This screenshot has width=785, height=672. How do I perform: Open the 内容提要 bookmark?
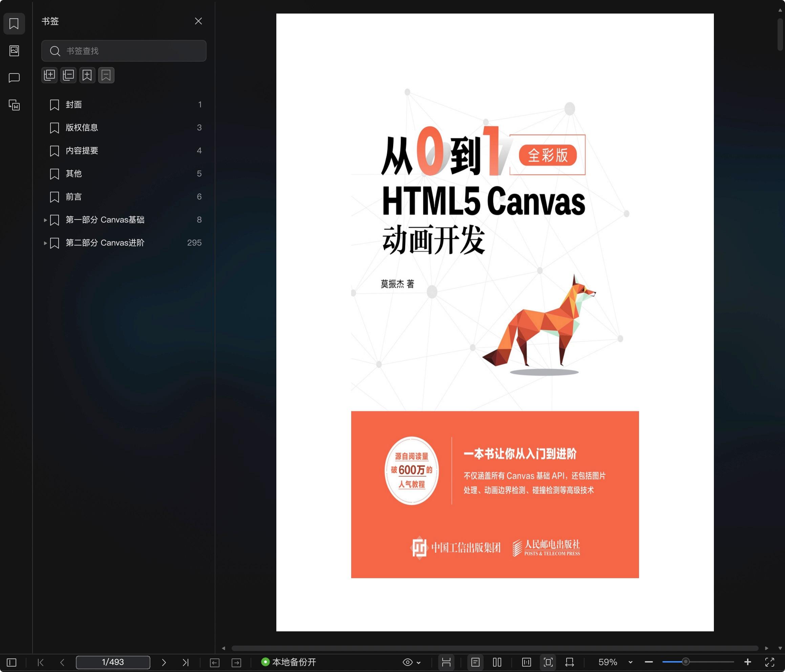tap(124, 151)
